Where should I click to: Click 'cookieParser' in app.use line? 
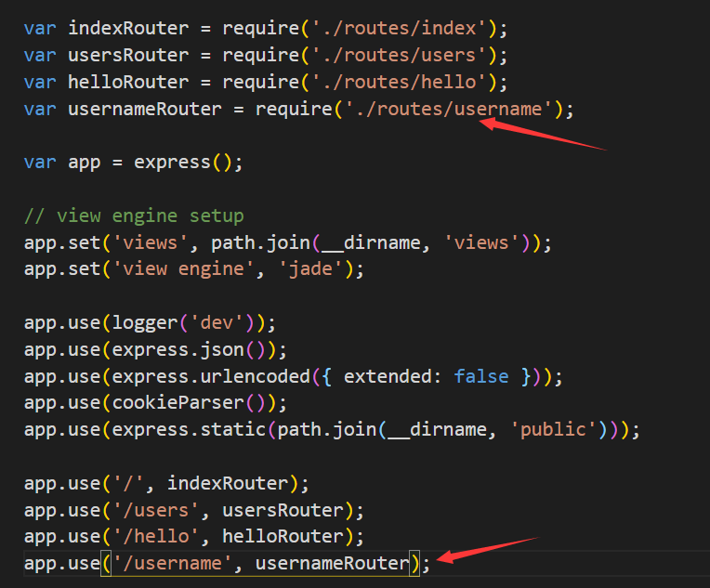click(177, 403)
